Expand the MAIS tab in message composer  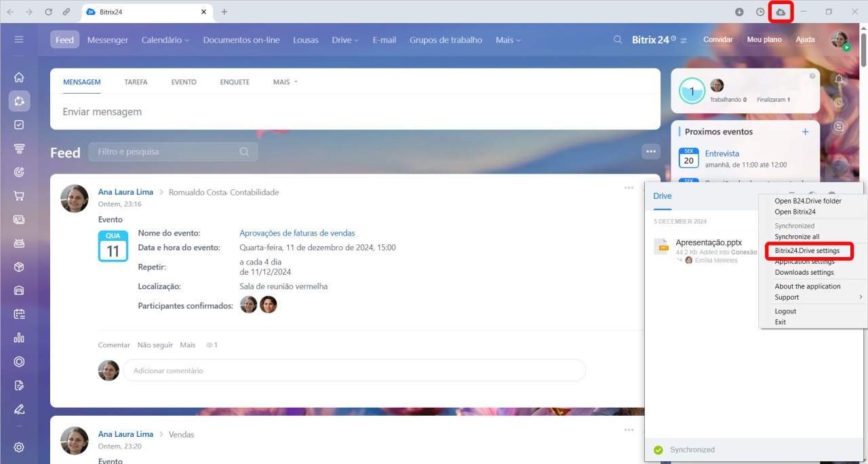click(285, 82)
